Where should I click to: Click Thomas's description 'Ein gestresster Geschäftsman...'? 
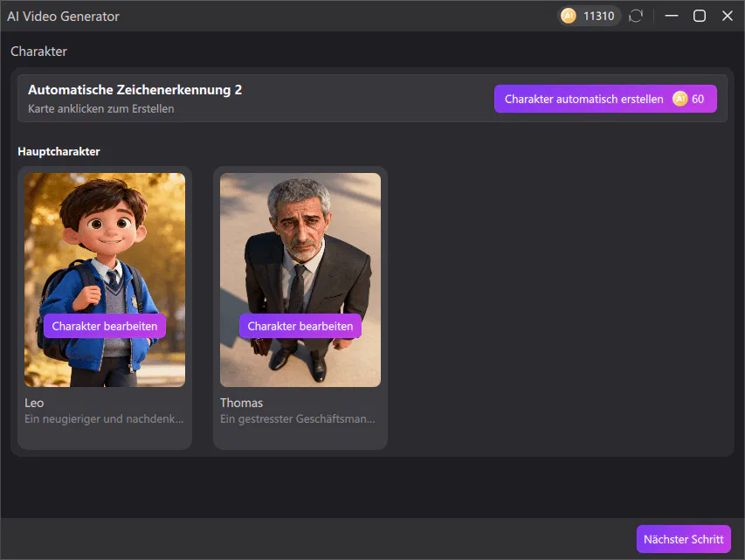pos(298,419)
